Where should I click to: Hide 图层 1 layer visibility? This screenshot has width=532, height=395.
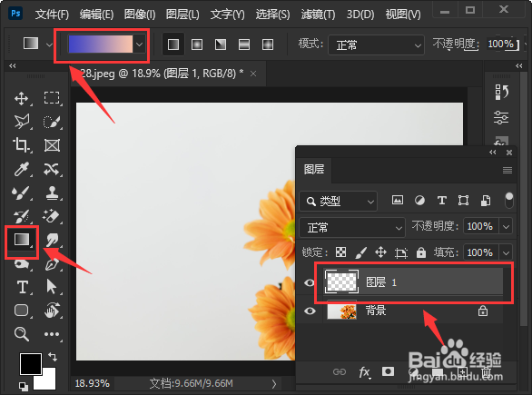(310, 282)
